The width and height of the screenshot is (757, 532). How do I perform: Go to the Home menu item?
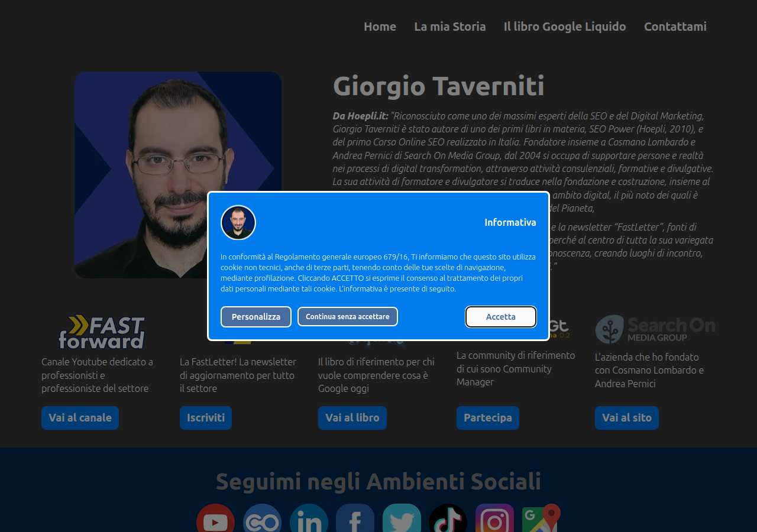[x=380, y=27]
